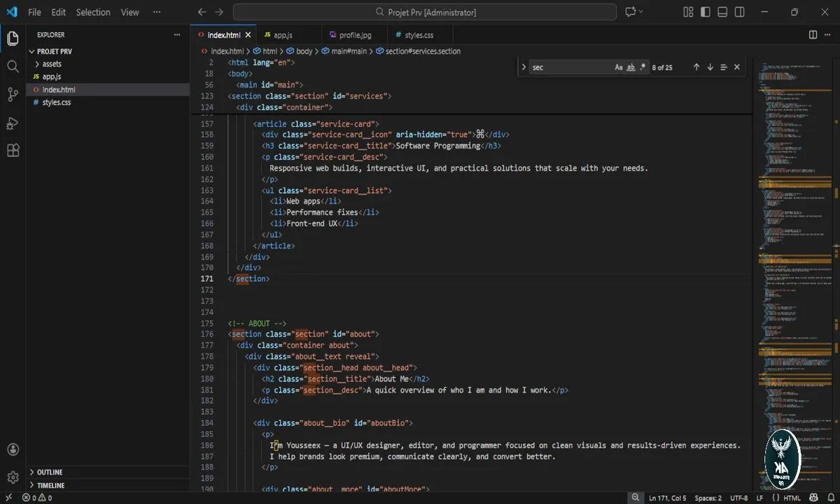Toggle Primary Side Bar visibility
Image resolution: width=840 pixels, height=504 pixels.
705,12
